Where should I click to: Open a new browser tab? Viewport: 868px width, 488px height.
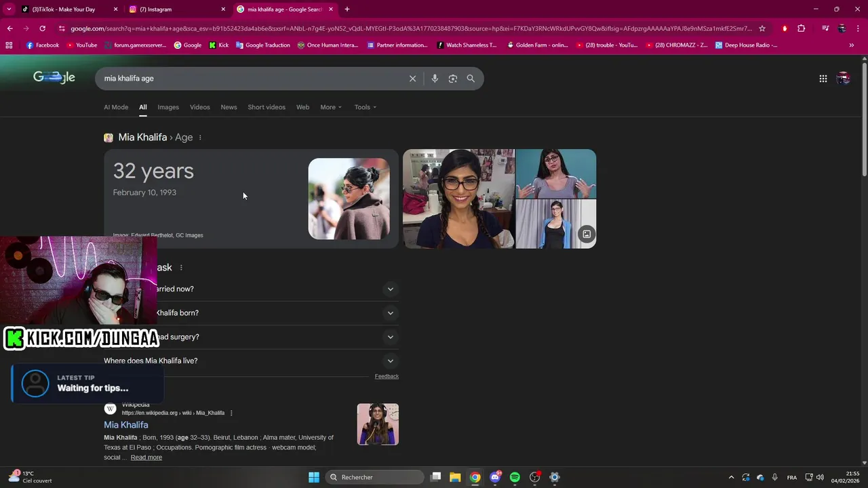[x=347, y=9]
